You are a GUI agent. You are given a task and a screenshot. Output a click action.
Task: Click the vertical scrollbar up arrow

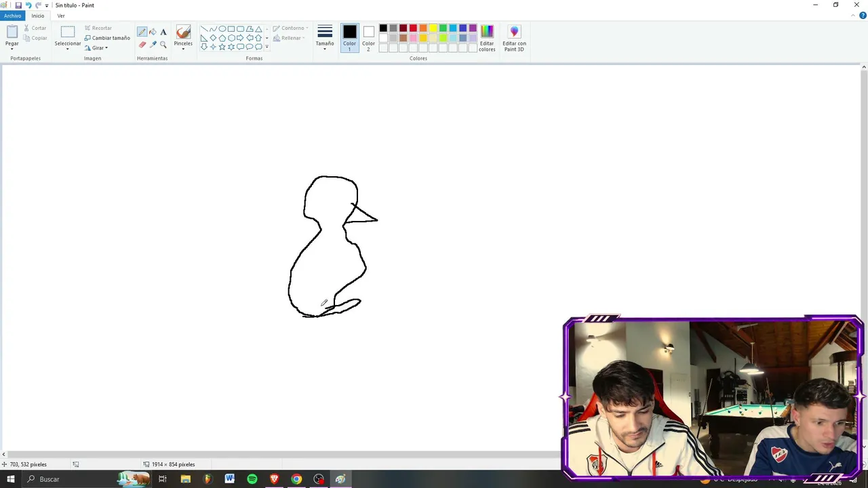(x=864, y=67)
